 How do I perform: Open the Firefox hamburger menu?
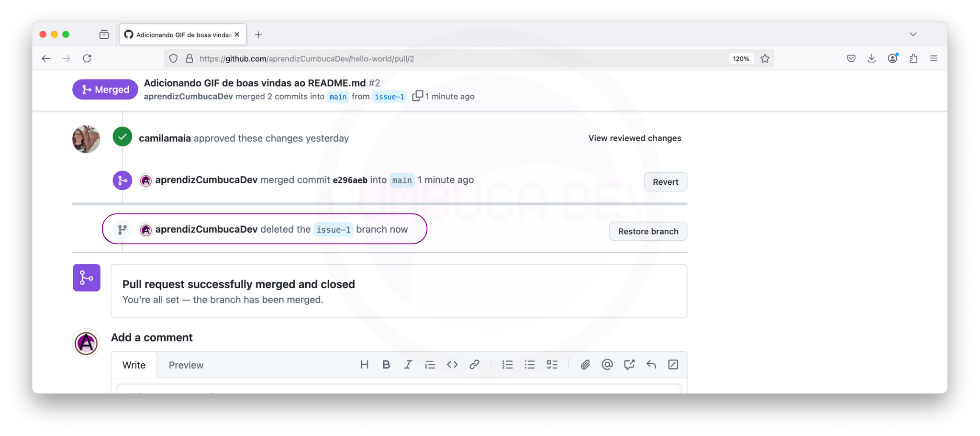click(x=934, y=58)
